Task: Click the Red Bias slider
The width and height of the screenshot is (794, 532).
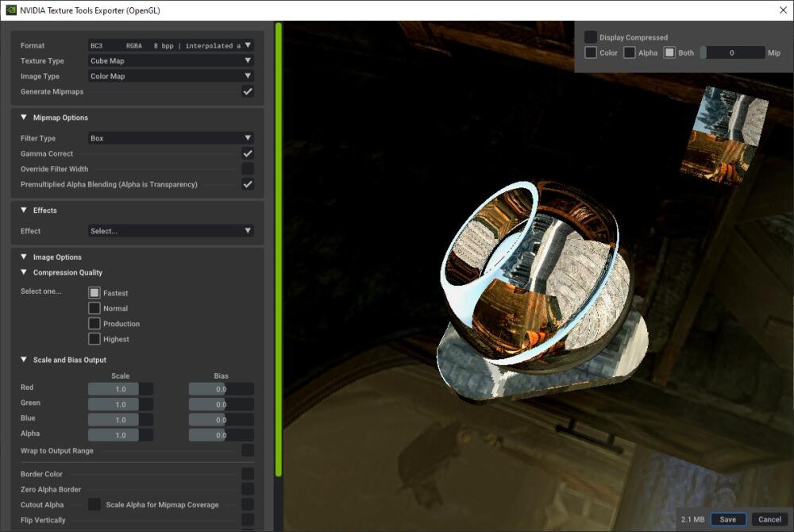Action: click(x=222, y=389)
